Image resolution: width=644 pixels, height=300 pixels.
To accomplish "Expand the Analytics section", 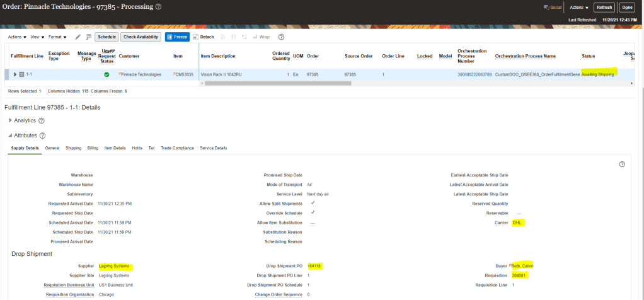I will point(10,120).
